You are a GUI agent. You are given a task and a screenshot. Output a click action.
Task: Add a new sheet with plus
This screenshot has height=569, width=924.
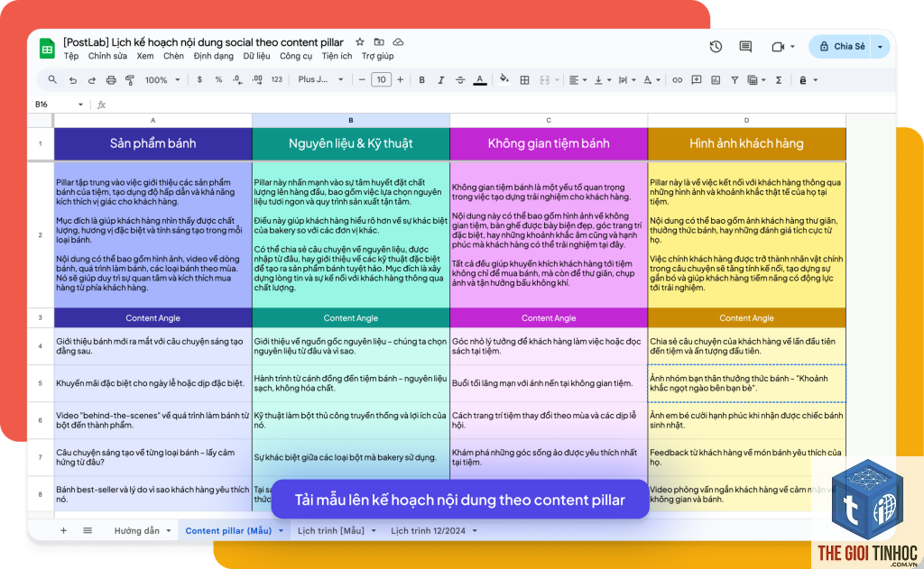pos(63,531)
